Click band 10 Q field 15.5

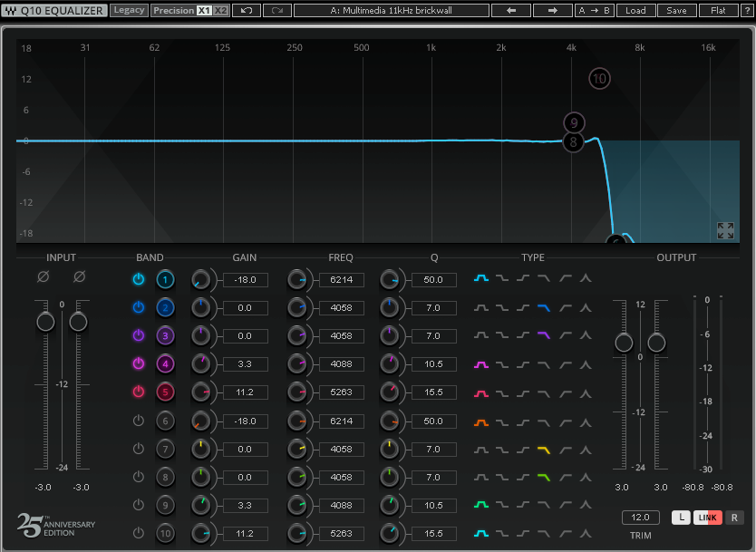(x=433, y=533)
